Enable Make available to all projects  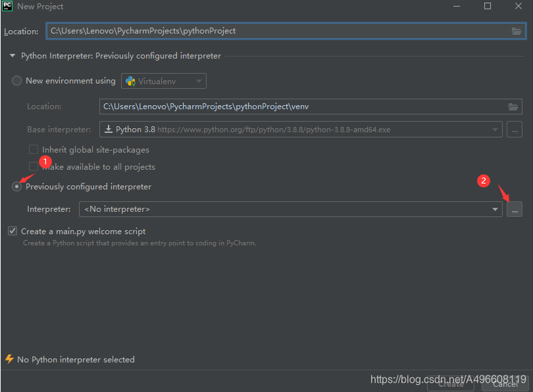[x=34, y=166]
